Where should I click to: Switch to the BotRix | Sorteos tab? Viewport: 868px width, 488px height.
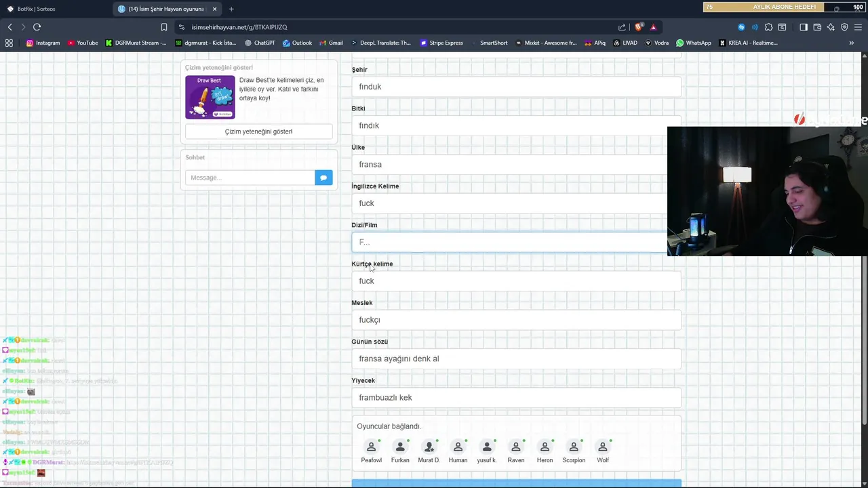point(54,9)
